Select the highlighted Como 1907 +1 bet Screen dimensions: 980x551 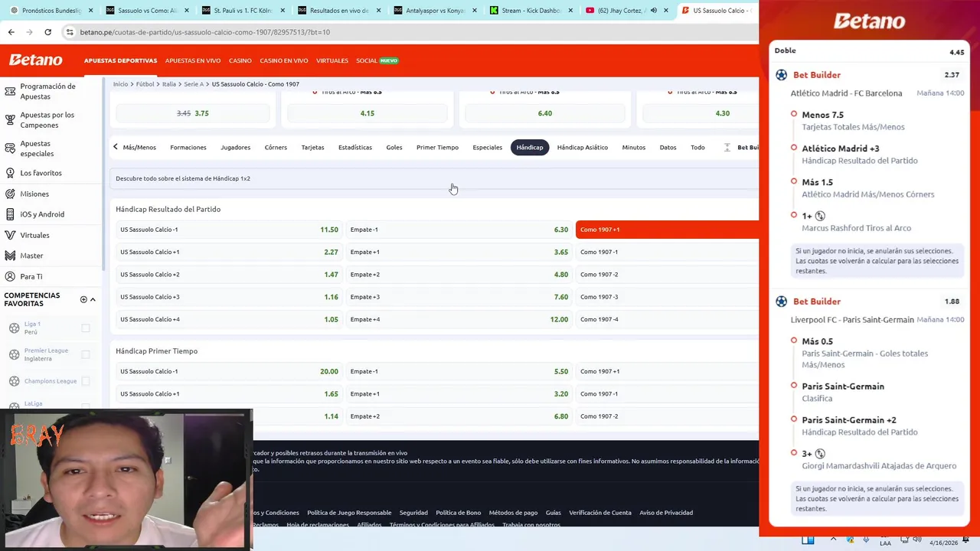667,230
